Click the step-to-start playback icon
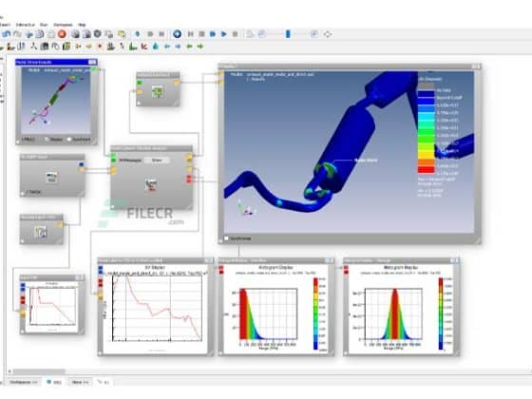532x399 pixels. point(191,34)
